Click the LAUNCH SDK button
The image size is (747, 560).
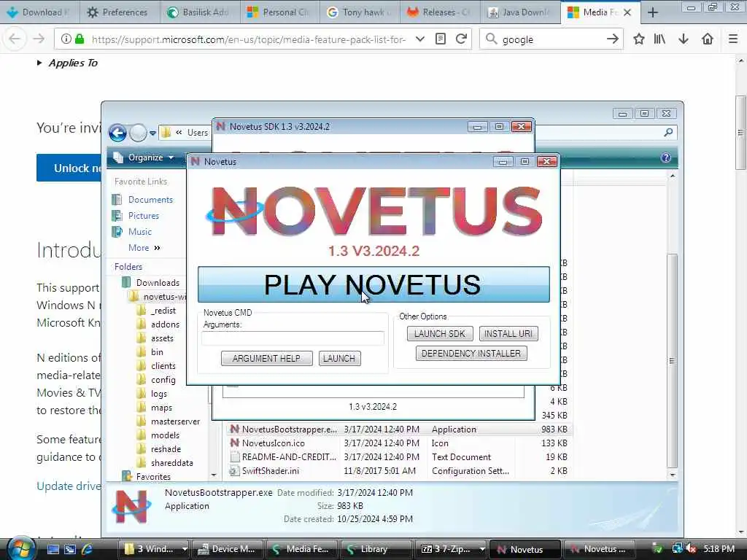pyautogui.click(x=440, y=333)
